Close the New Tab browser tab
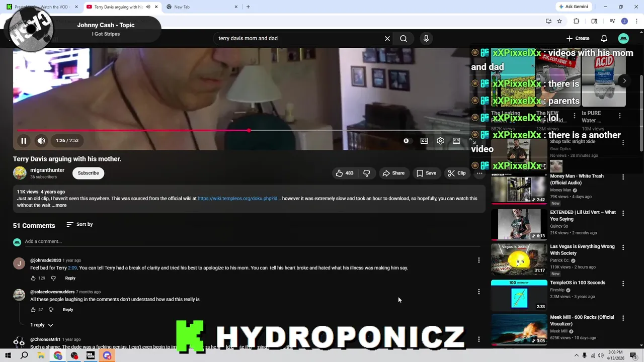Viewport: 644px width, 362px height. [x=236, y=7]
